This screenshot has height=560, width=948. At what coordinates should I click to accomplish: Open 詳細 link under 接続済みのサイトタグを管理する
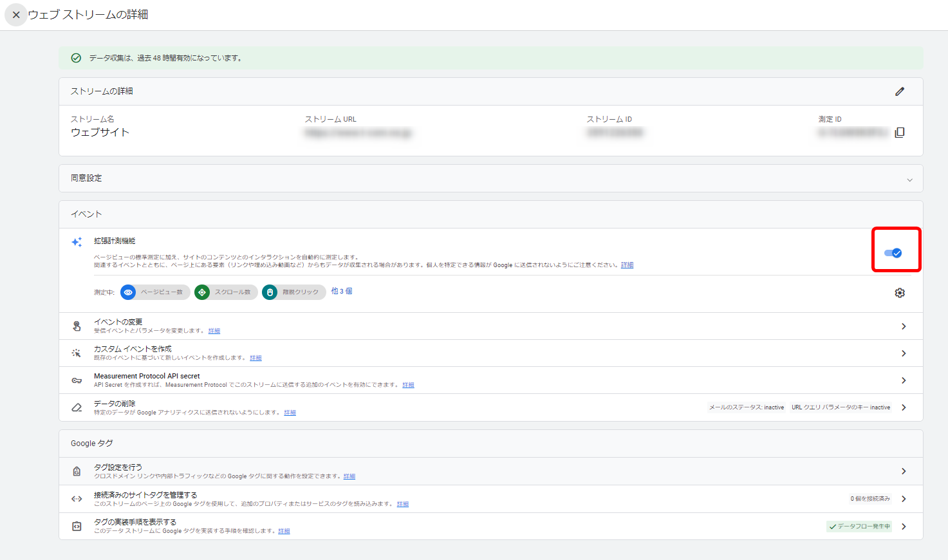click(403, 504)
